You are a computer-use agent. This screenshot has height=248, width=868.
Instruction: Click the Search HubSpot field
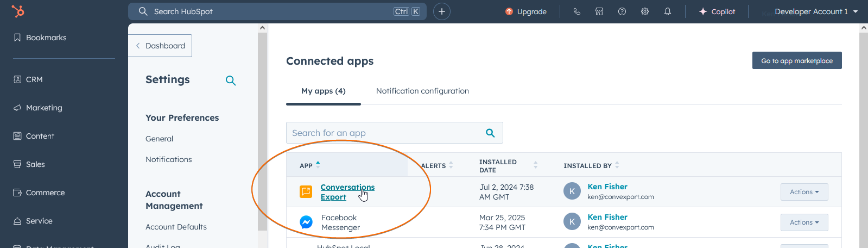[x=277, y=11]
